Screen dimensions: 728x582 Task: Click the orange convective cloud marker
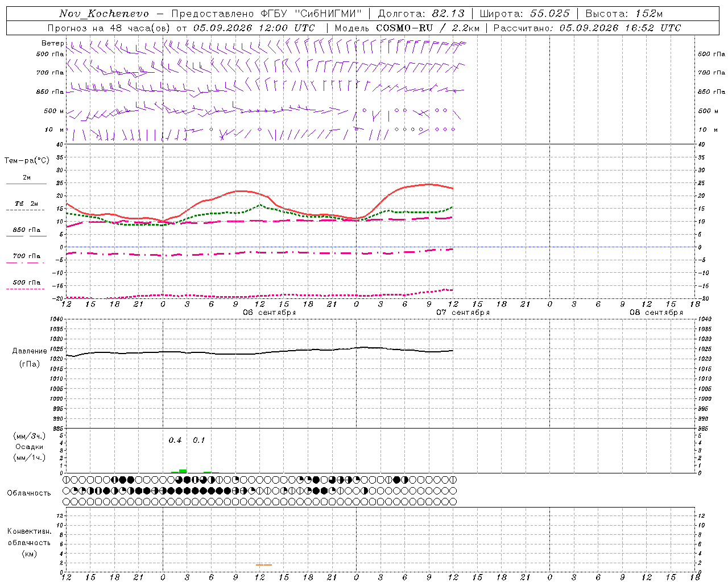click(x=264, y=564)
